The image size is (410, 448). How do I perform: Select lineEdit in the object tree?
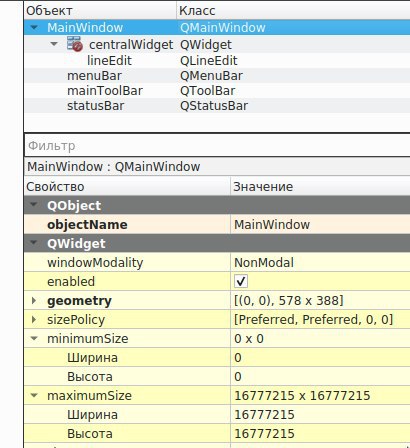click(109, 61)
